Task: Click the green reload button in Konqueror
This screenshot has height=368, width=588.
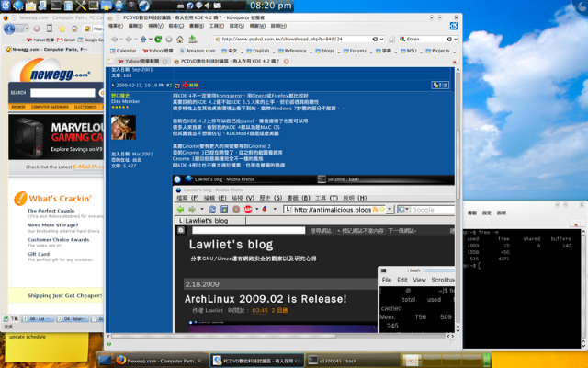Action: point(158,39)
